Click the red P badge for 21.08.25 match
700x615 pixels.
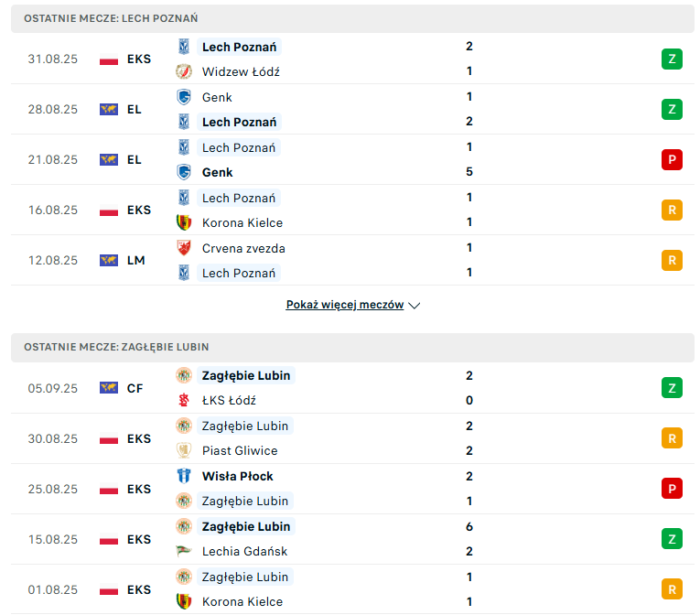point(672,159)
